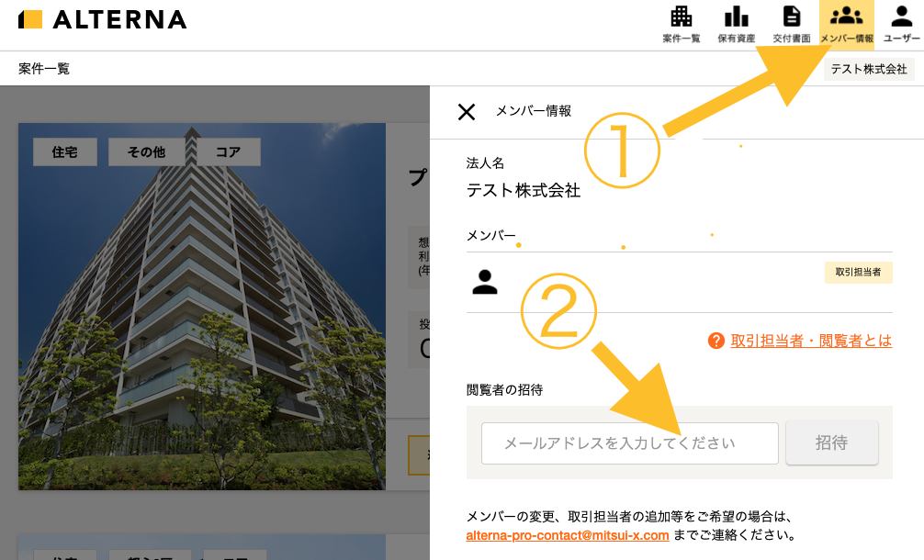
Task: Focus the メールアドレス input field
Action: pos(629,442)
